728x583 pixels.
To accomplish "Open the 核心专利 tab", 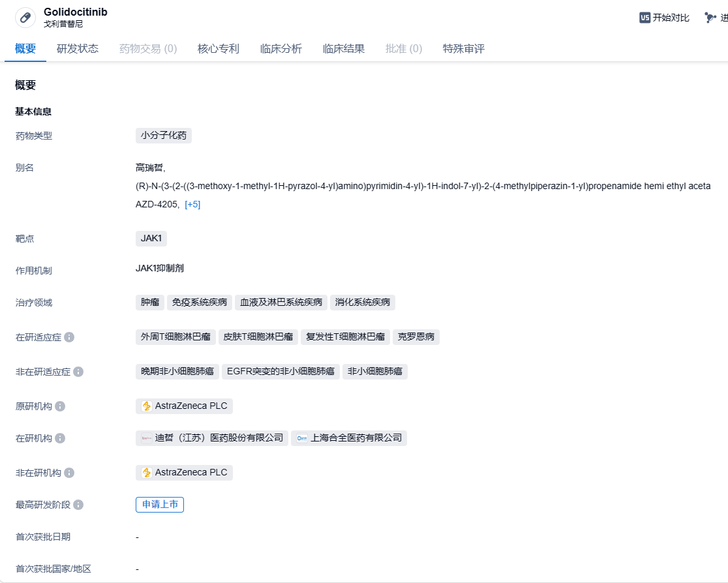I will click(219, 49).
